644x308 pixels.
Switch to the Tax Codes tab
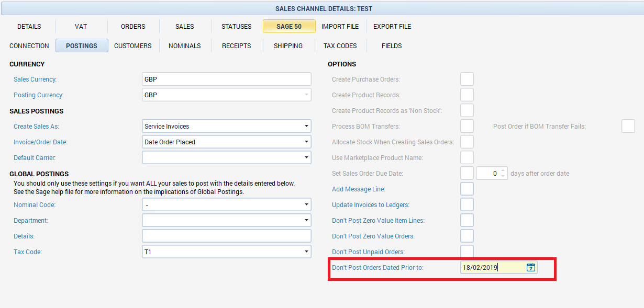tap(340, 46)
